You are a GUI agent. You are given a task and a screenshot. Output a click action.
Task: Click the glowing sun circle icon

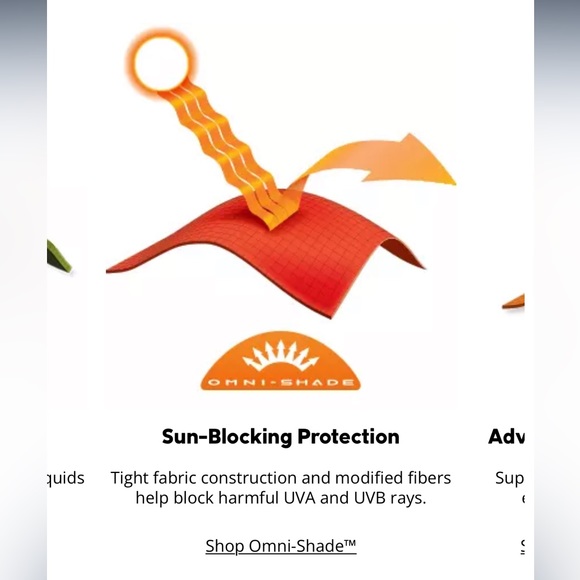click(161, 63)
